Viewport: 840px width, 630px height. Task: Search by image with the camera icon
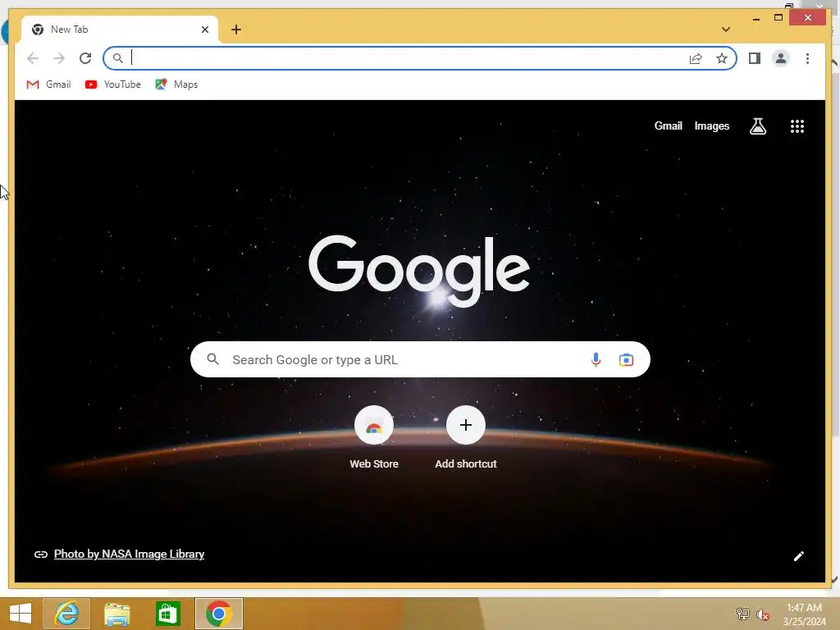[626, 359]
